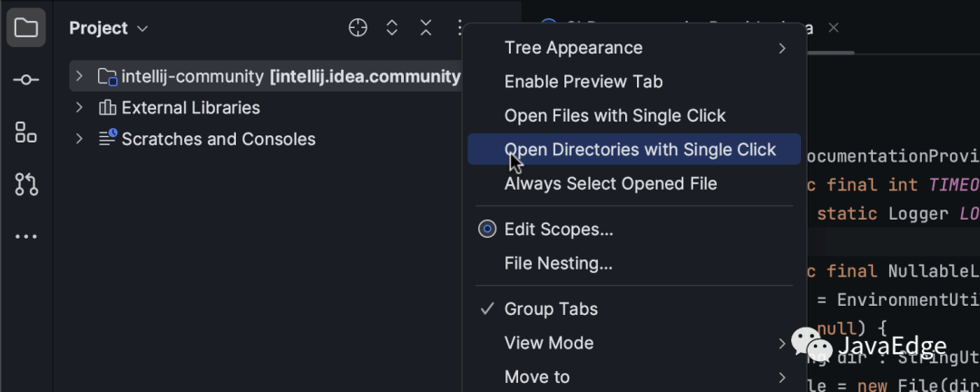Toggle Always Select Opened File

633,184
